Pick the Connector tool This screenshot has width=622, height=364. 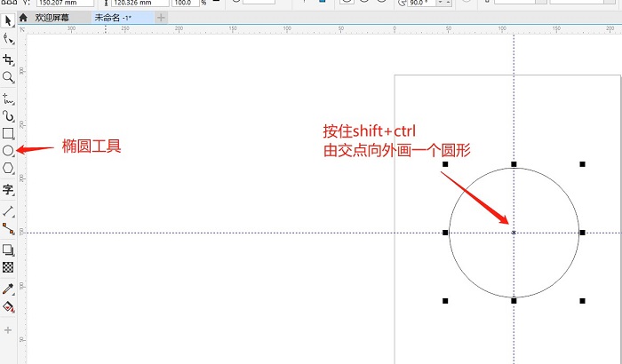click(8, 228)
